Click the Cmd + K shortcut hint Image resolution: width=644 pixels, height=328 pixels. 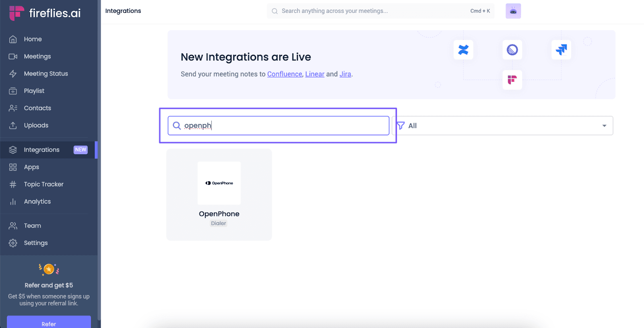tap(480, 11)
